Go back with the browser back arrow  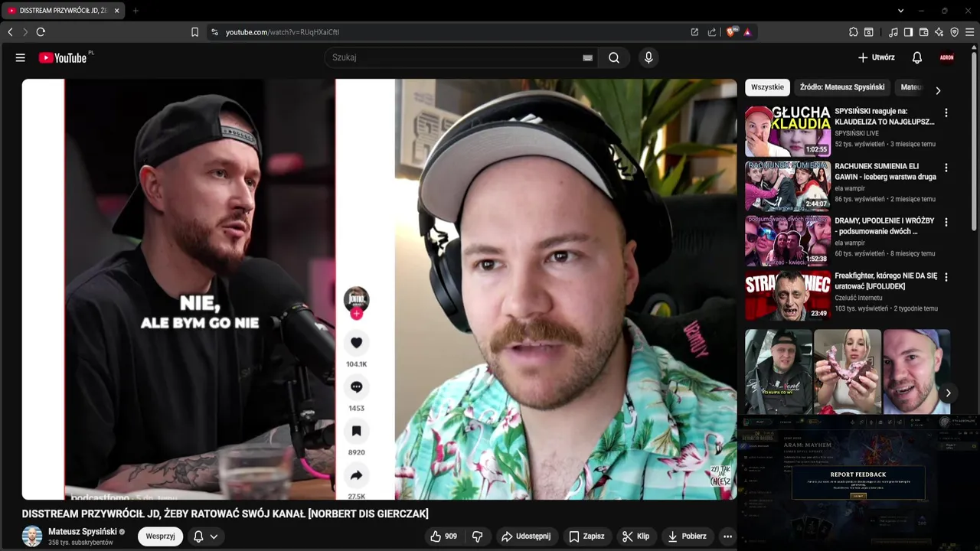10,32
